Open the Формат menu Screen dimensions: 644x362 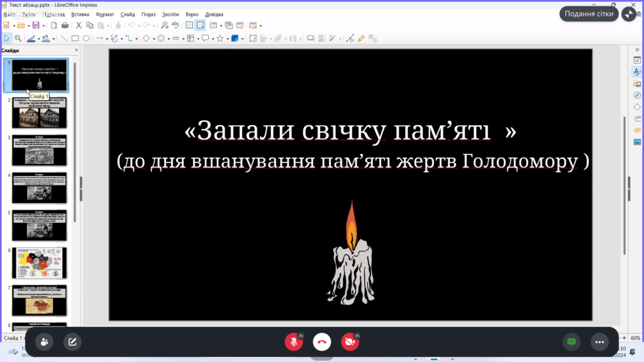pyautogui.click(x=105, y=13)
